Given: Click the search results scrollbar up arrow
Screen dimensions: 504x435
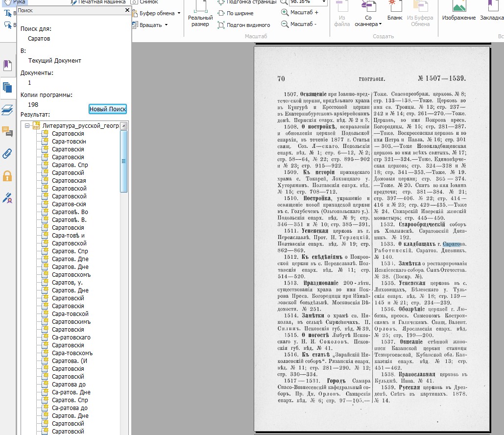Looking at the screenshot, I should tap(124, 126).
